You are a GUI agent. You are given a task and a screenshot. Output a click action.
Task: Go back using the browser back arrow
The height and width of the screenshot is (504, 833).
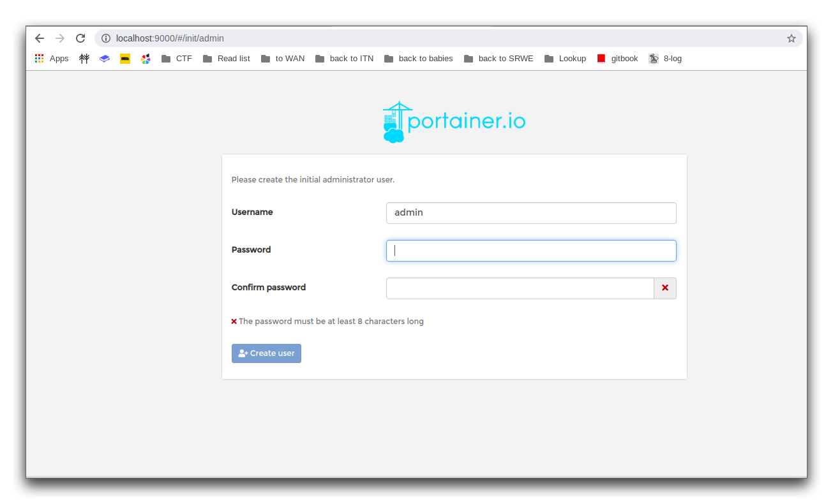tap(40, 38)
